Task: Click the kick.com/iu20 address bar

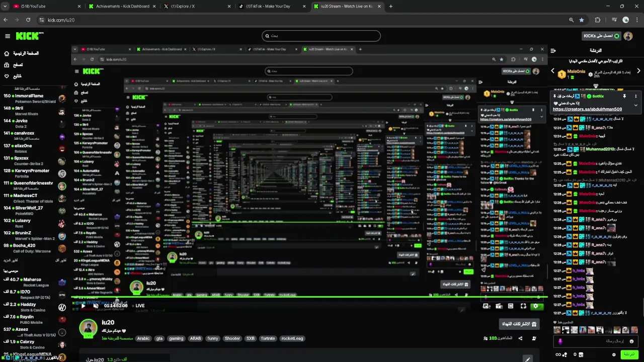Action: pyautogui.click(x=302, y=20)
